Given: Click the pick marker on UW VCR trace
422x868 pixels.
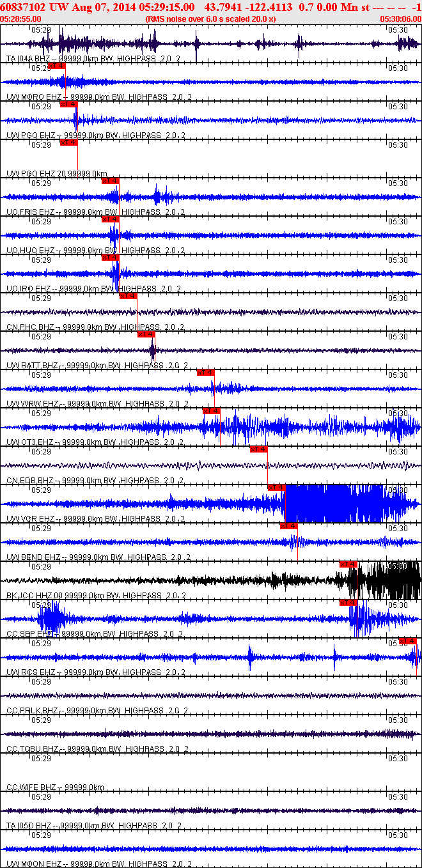Looking at the screenshot, I should point(276,487).
